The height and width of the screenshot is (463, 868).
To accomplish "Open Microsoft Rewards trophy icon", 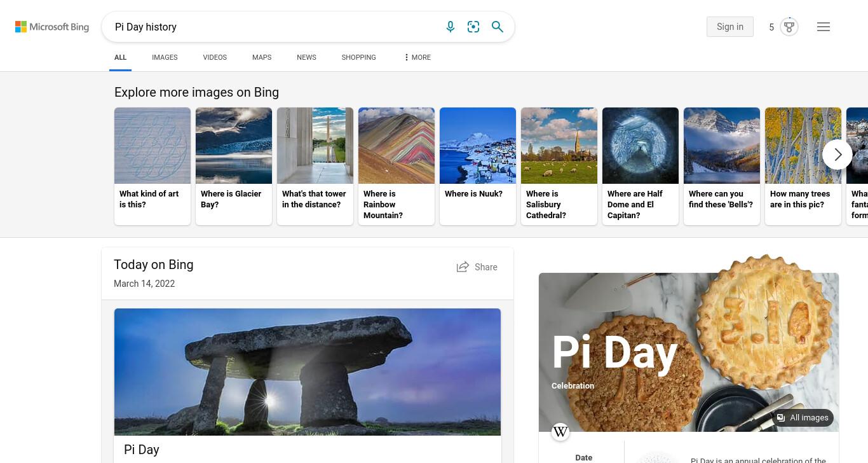I will 789,27.
